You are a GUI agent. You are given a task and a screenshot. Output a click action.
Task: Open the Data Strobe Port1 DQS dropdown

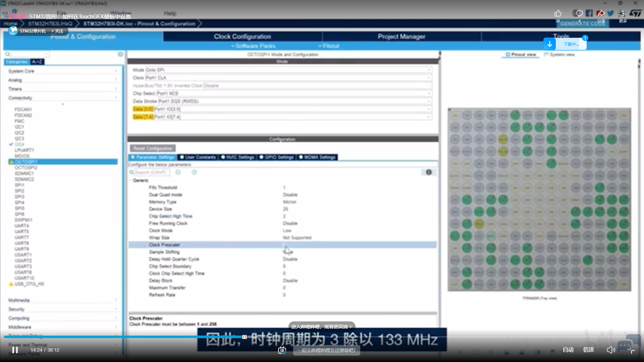[295, 101]
